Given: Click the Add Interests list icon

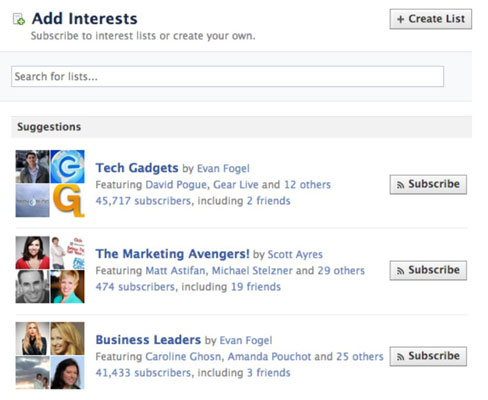Looking at the screenshot, I should pyautogui.click(x=19, y=19).
